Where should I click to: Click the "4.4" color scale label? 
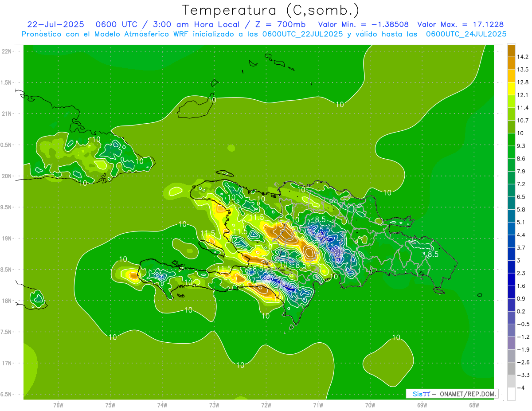(522, 235)
